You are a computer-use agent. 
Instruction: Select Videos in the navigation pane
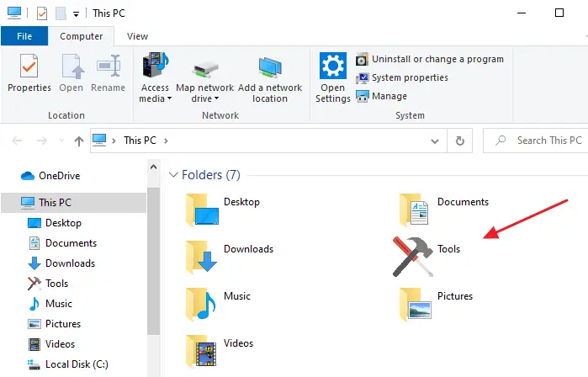coord(51,344)
